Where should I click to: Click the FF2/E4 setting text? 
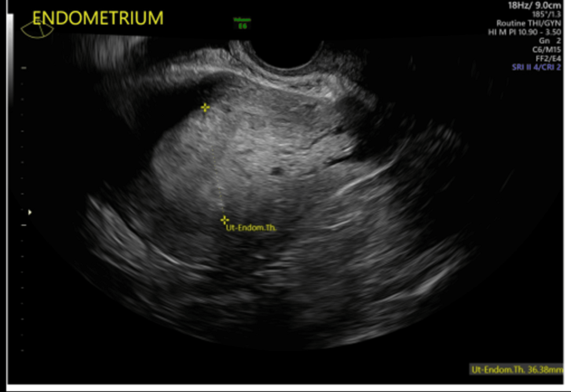(550, 58)
